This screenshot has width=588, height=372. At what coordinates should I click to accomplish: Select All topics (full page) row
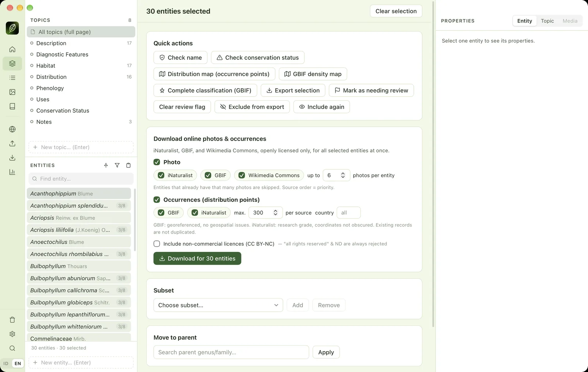81,32
